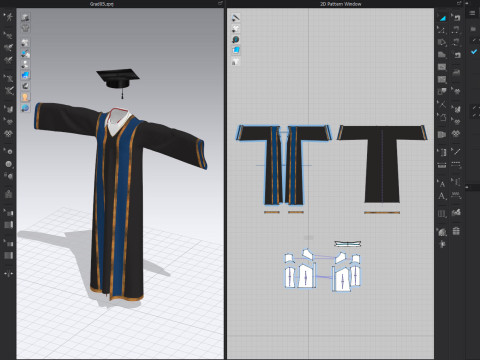Viewport: 480px width, 360px height.
Task: Click the lowest single icon in the 2D toolbar's left column
Action: coord(442,244)
